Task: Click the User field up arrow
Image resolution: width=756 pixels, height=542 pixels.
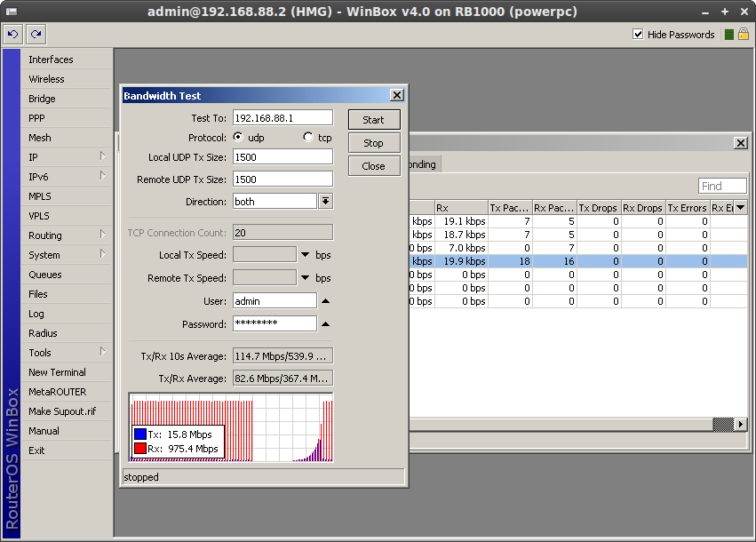Action: pos(323,299)
